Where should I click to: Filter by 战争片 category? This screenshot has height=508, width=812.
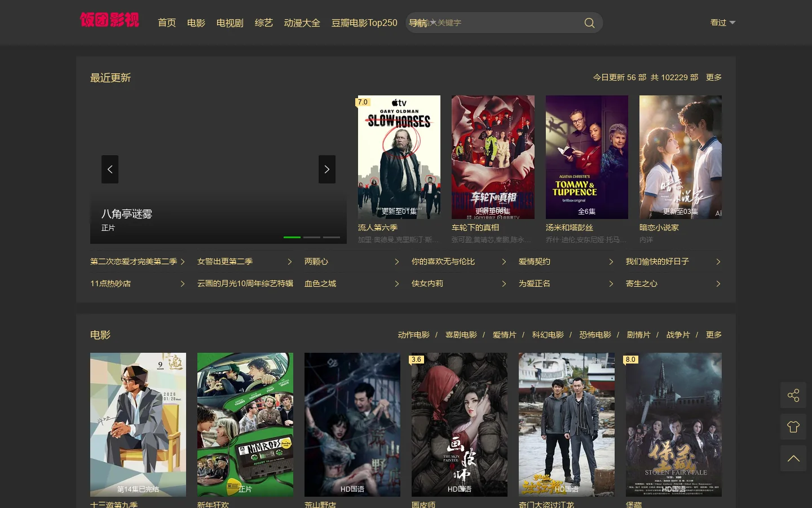(x=678, y=335)
